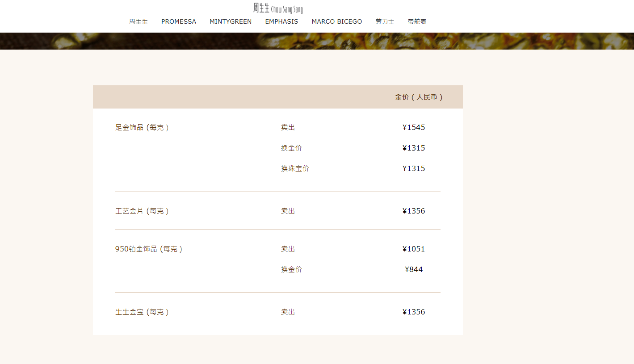Click 卖出 in the 工艺金片 row
The image size is (634, 364).
[288, 211]
